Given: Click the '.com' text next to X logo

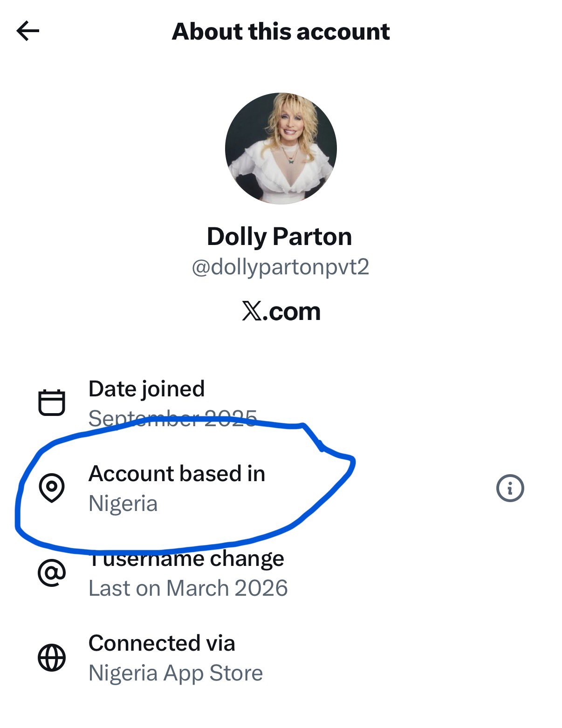Looking at the screenshot, I should point(292,312).
